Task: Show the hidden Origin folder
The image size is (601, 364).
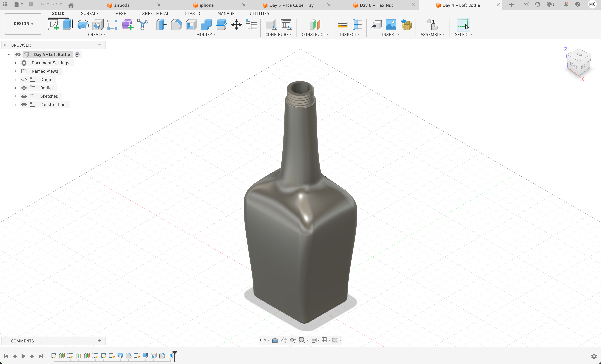Action: 24,79
